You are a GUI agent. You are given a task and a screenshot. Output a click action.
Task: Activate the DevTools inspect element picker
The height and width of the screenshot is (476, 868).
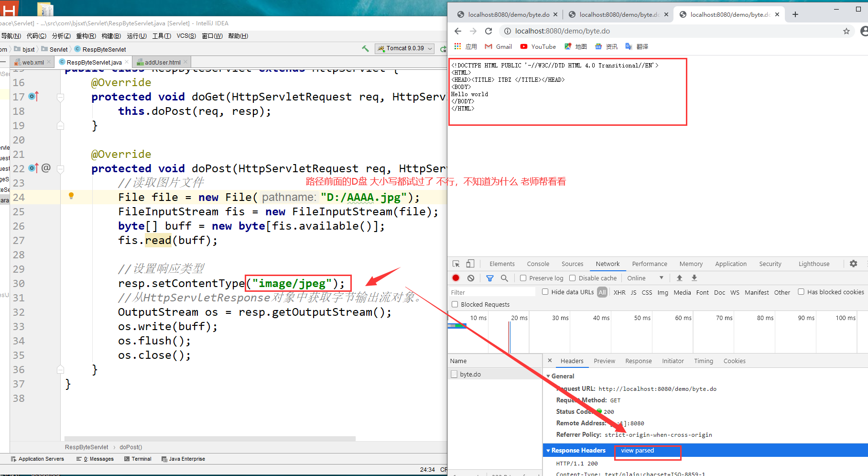[x=456, y=264]
